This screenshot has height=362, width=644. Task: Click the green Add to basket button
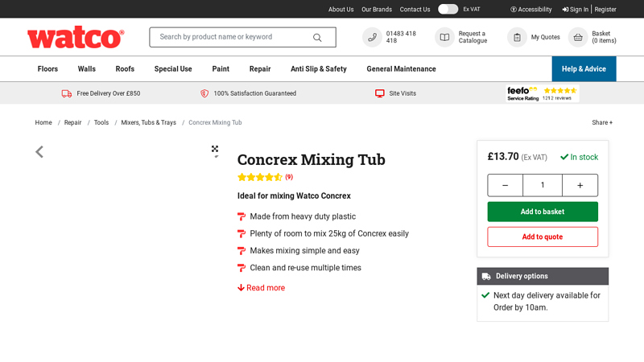click(x=543, y=212)
